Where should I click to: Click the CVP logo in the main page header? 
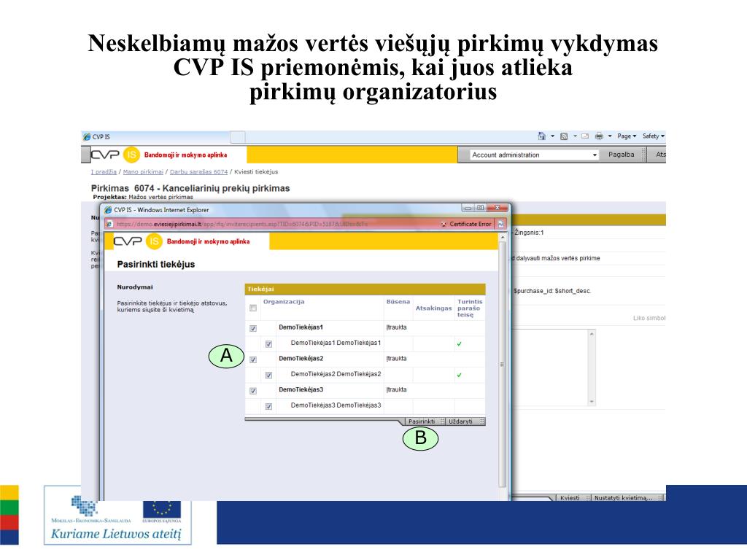tap(105, 155)
